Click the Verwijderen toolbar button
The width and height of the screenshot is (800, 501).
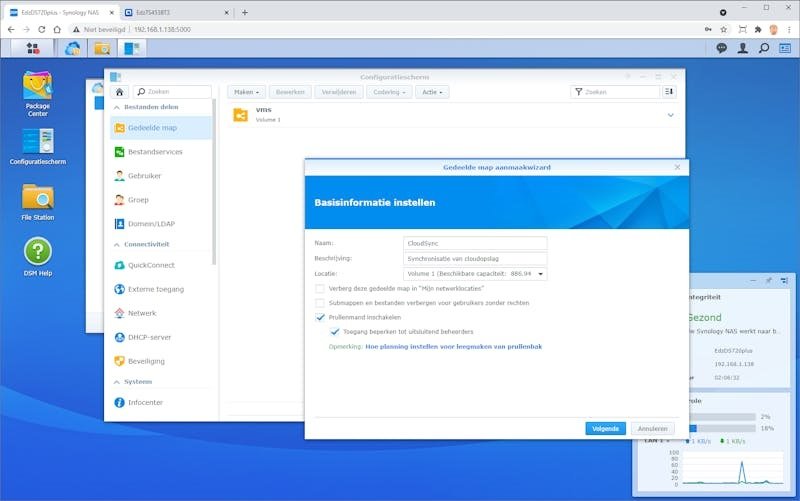pos(339,92)
